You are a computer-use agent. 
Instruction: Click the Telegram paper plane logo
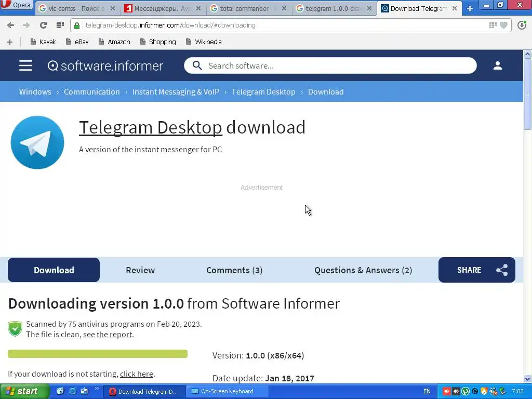(37, 142)
